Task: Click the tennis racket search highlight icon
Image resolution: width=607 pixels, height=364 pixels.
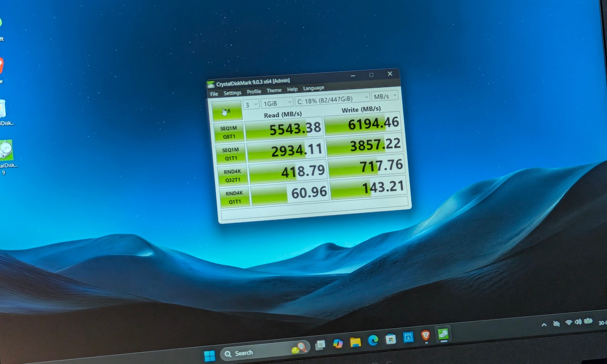Action: pos(299,348)
